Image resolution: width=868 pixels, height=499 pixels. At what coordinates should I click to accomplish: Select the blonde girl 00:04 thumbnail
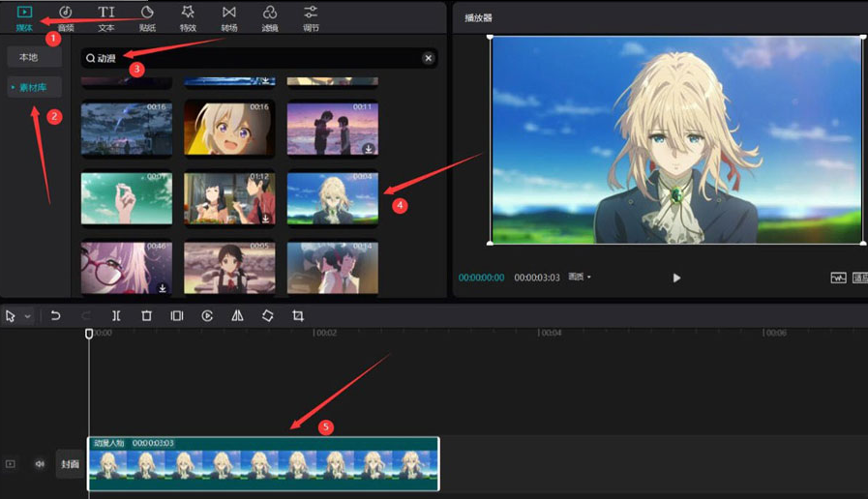[x=333, y=198]
